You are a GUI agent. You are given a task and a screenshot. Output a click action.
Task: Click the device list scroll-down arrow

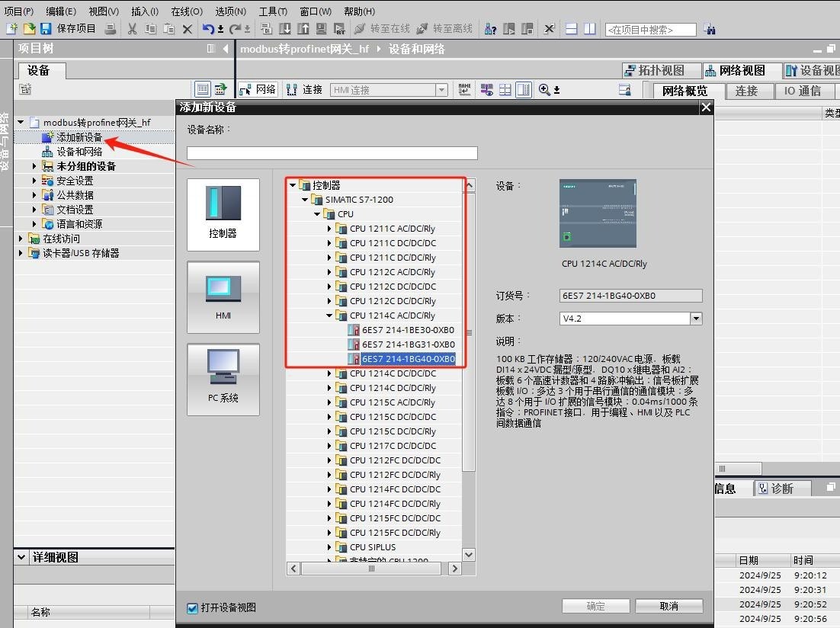[469, 555]
